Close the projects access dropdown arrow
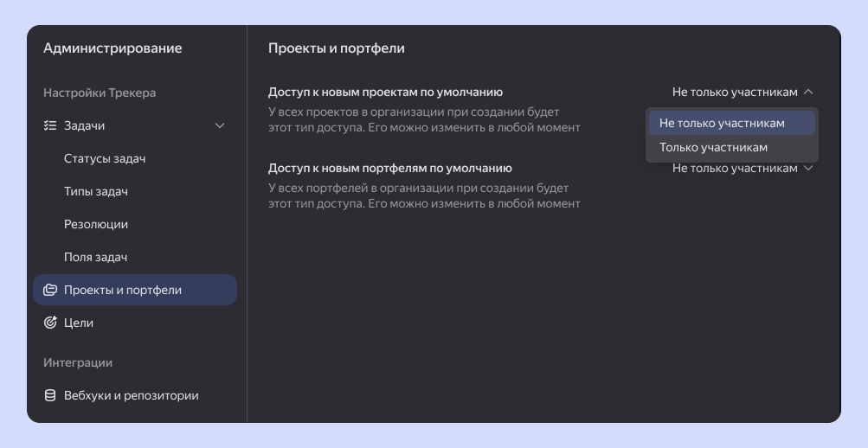This screenshot has height=448, width=868. point(808,92)
